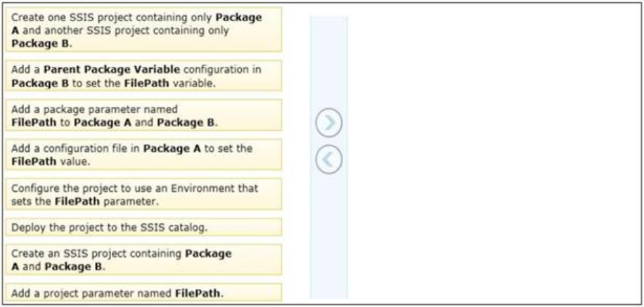Select 'Deploy the project to the SSIS catalog' item

(143, 227)
